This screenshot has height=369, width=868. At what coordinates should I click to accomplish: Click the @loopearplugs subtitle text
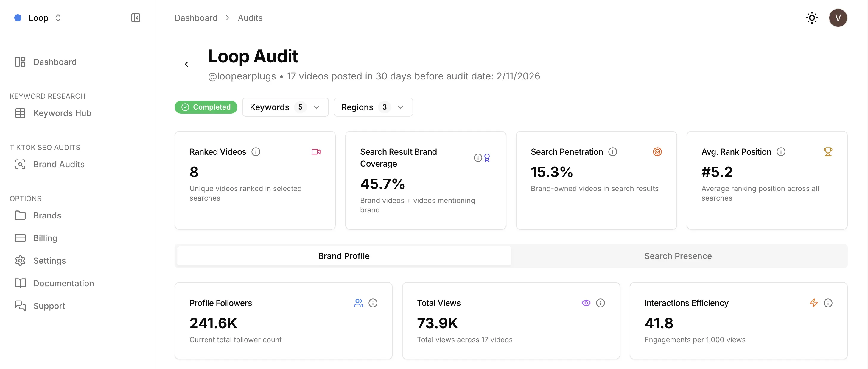click(242, 76)
